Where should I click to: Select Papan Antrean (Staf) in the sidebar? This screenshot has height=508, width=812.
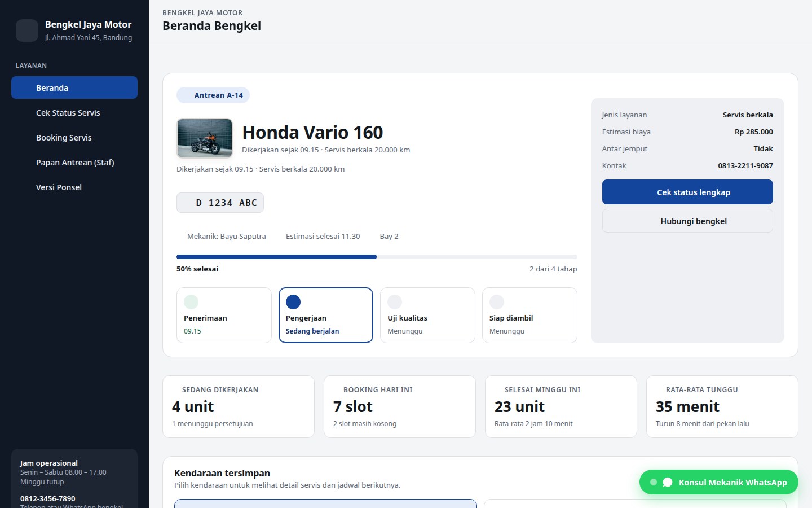[x=74, y=162]
